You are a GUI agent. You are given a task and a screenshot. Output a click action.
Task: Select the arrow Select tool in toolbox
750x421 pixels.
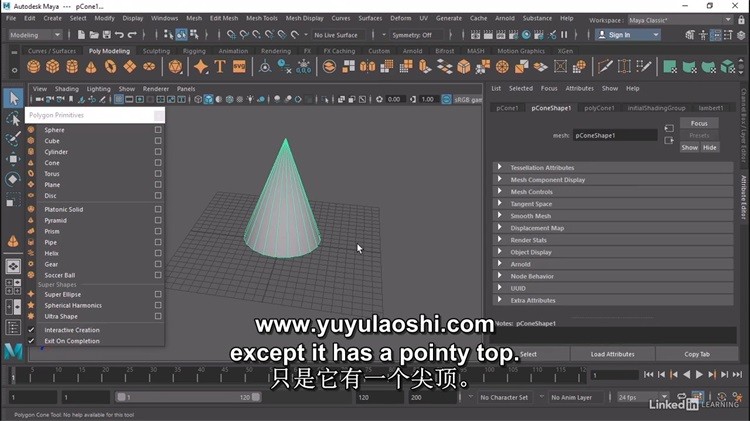click(x=13, y=99)
